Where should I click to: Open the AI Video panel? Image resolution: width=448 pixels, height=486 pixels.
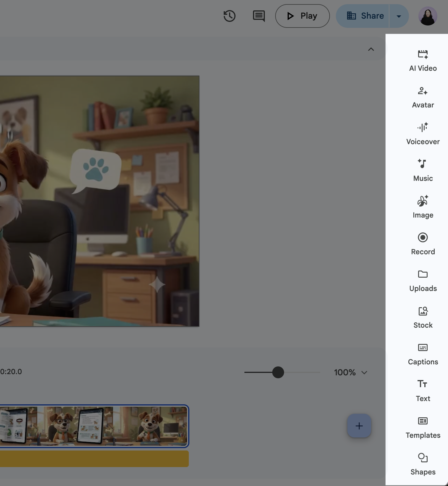[x=423, y=61]
